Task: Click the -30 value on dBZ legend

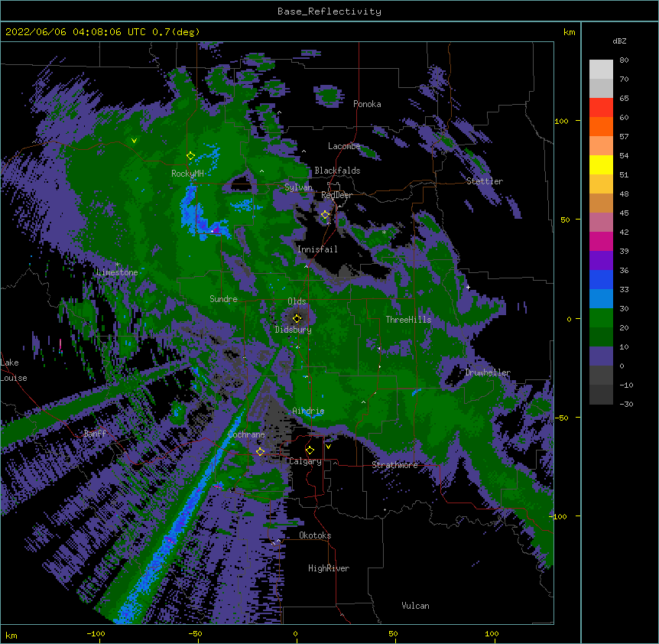Action: pyautogui.click(x=626, y=404)
